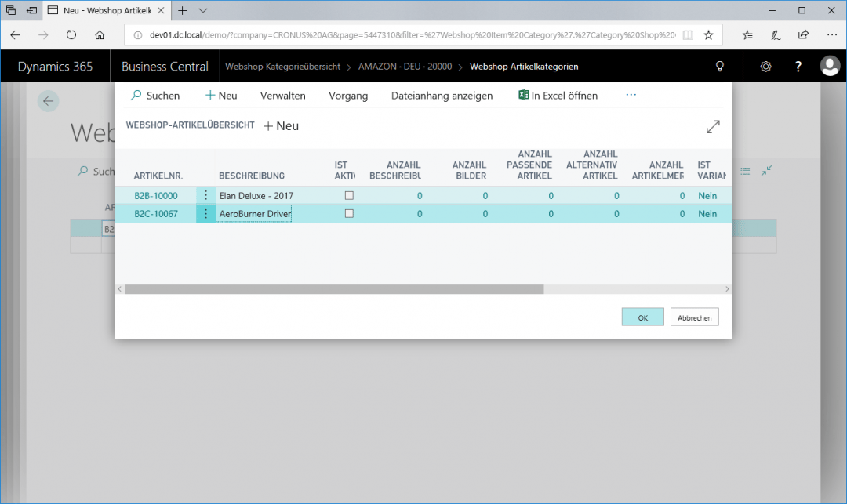
Task: Click the Webshop Artikelkategorien breadcrumb
Action: pos(524,67)
